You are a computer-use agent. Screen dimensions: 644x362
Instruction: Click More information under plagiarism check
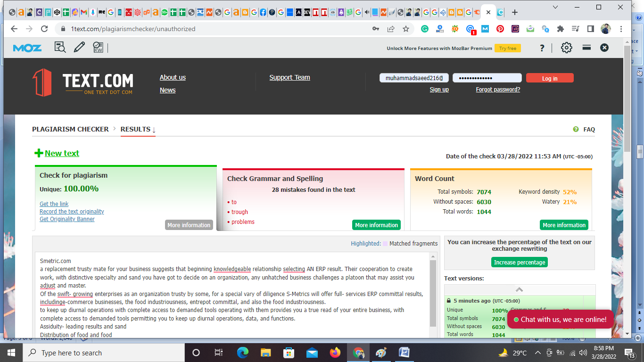point(189,225)
